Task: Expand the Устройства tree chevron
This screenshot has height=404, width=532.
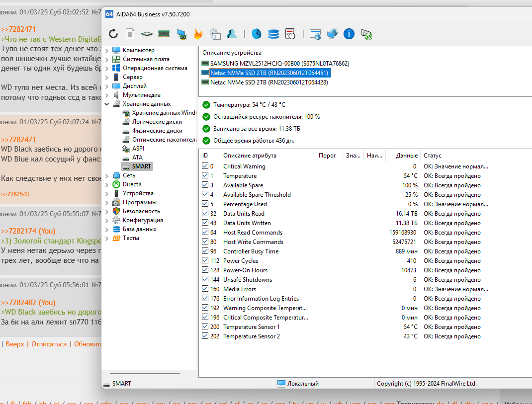Action: [x=107, y=194]
